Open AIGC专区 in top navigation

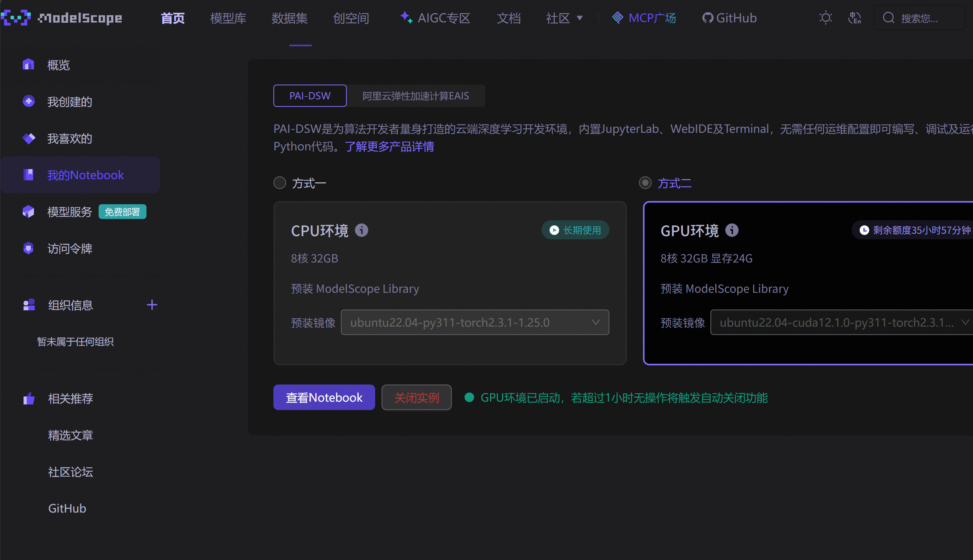coord(444,18)
